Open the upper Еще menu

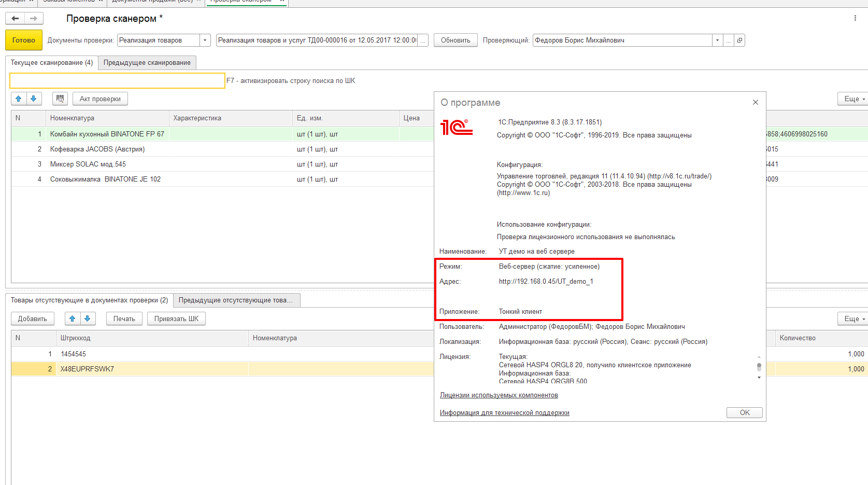click(853, 99)
